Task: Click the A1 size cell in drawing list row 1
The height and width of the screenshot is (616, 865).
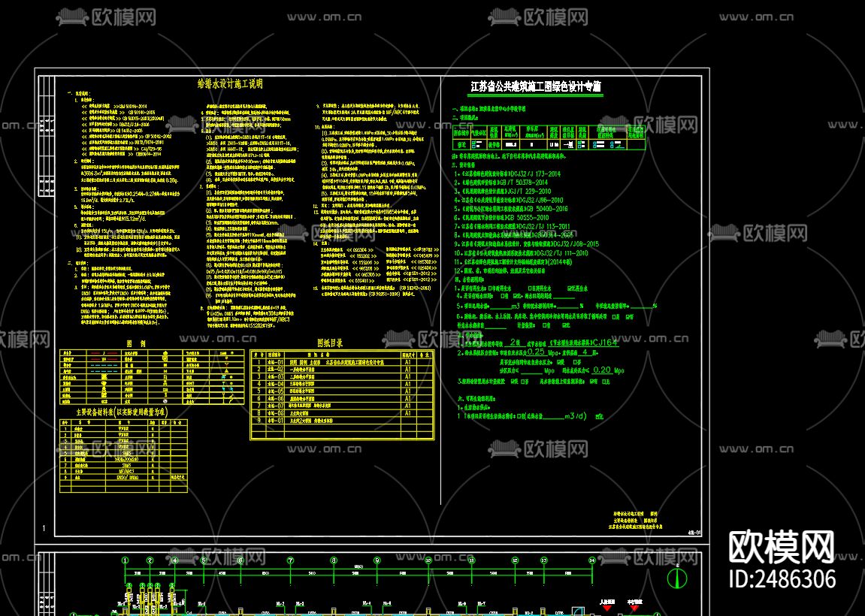Action: pyautogui.click(x=407, y=363)
